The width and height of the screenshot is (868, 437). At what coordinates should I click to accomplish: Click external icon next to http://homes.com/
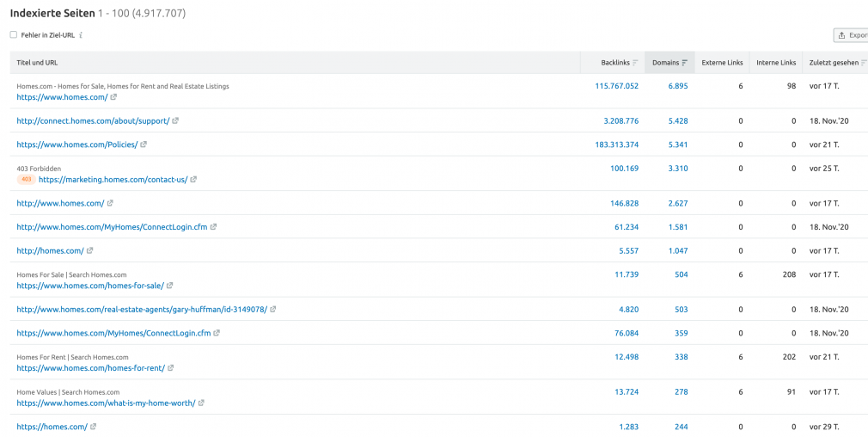tap(89, 250)
